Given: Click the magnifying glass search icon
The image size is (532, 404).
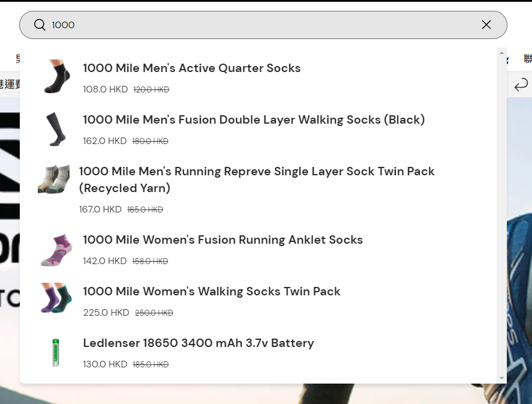Looking at the screenshot, I should click(x=40, y=25).
